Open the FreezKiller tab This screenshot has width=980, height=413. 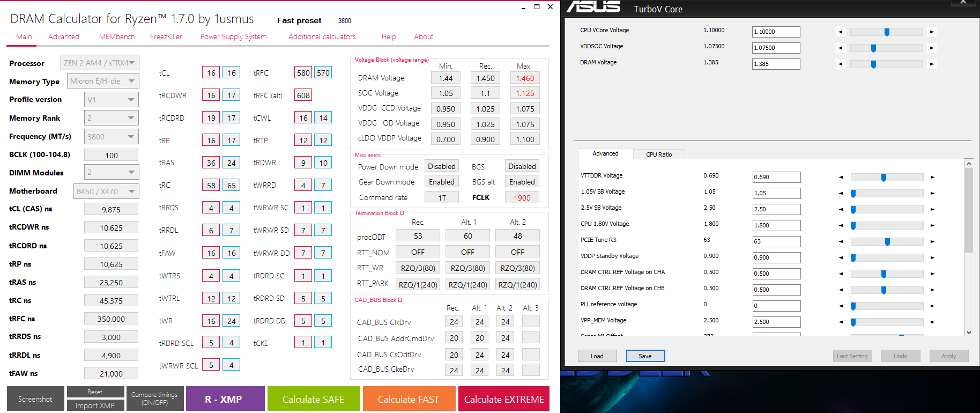[166, 36]
